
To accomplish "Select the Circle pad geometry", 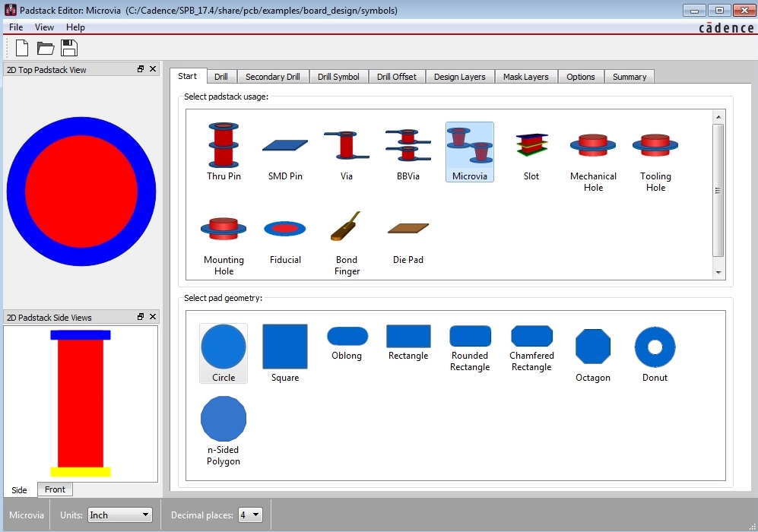I will tap(224, 353).
